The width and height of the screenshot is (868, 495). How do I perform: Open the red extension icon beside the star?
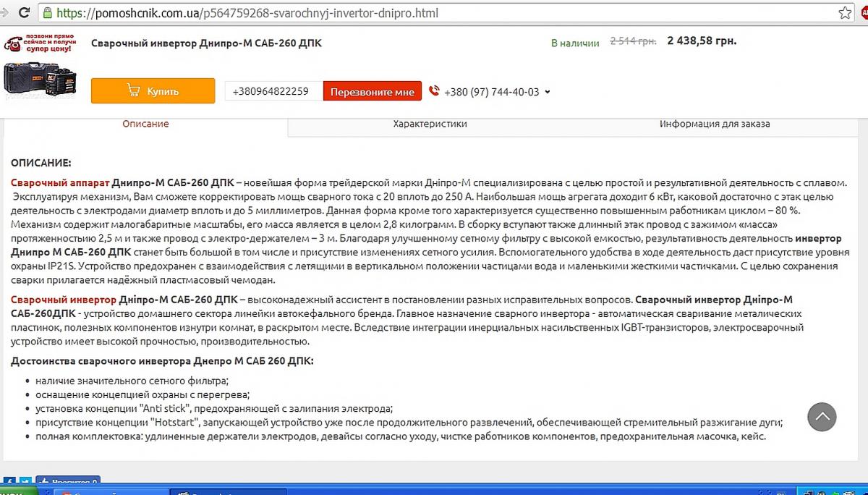tap(864, 13)
